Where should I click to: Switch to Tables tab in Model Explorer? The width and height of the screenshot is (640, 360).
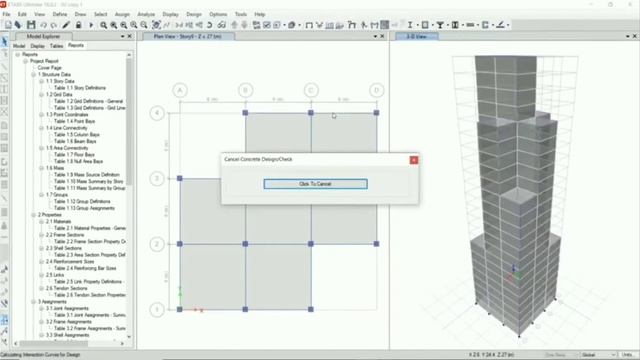(56, 46)
